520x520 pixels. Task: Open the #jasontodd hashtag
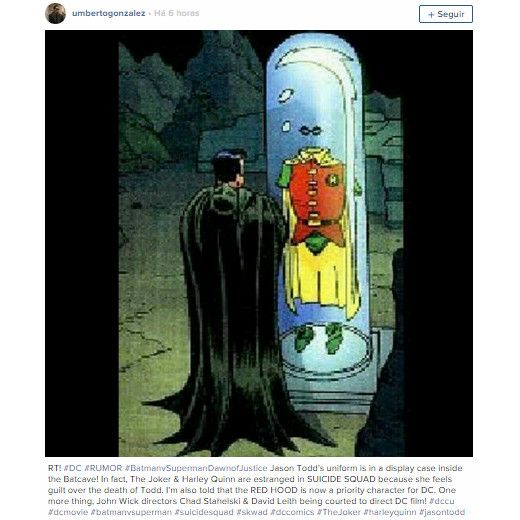tap(442, 512)
